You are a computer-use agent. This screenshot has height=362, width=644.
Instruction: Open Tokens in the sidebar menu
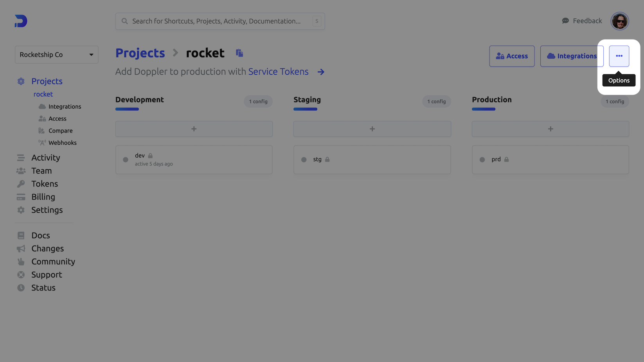click(x=45, y=184)
